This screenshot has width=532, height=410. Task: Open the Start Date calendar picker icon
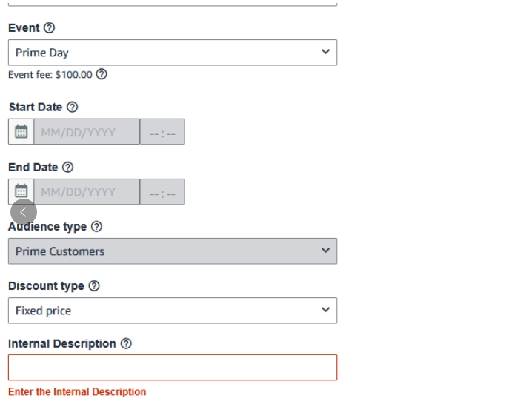[21, 132]
